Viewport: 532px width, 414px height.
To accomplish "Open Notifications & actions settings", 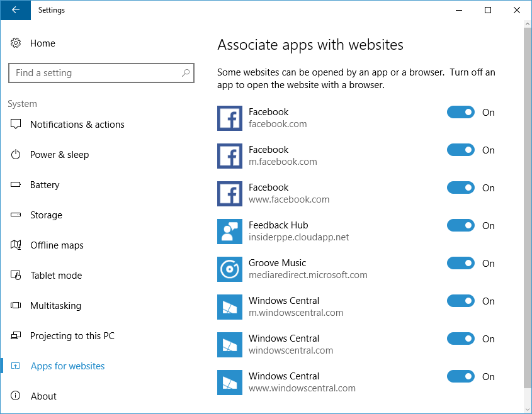I will click(77, 125).
